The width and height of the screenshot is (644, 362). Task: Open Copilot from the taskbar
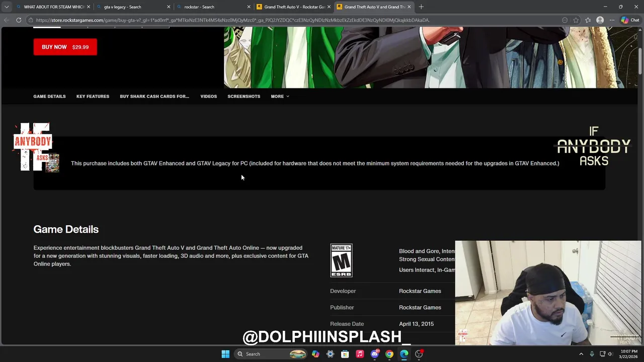click(x=315, y=354)
